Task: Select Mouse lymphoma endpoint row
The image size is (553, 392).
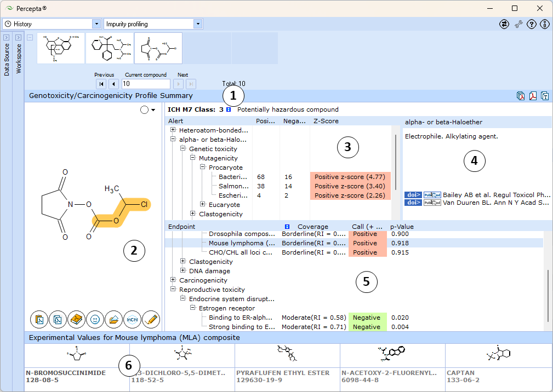Action: [355, 243]
